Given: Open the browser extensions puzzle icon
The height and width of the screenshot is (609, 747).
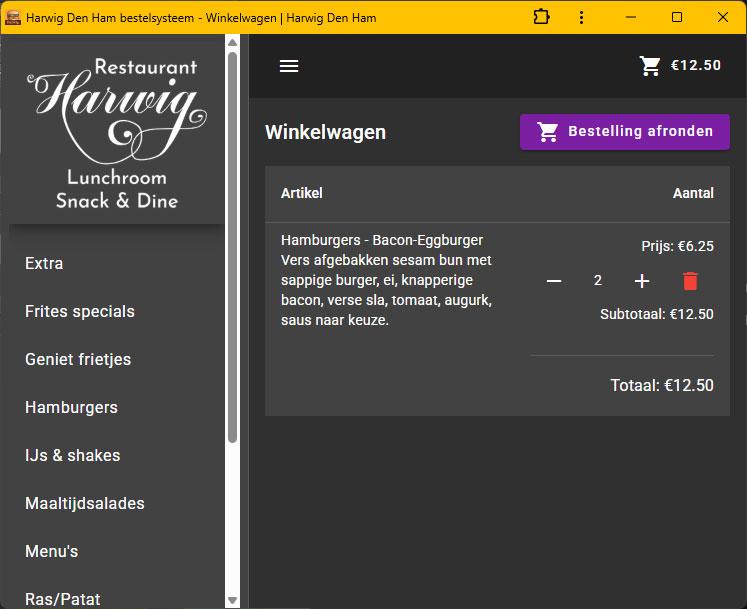Looking at the screenshot, I should [541, 17].
